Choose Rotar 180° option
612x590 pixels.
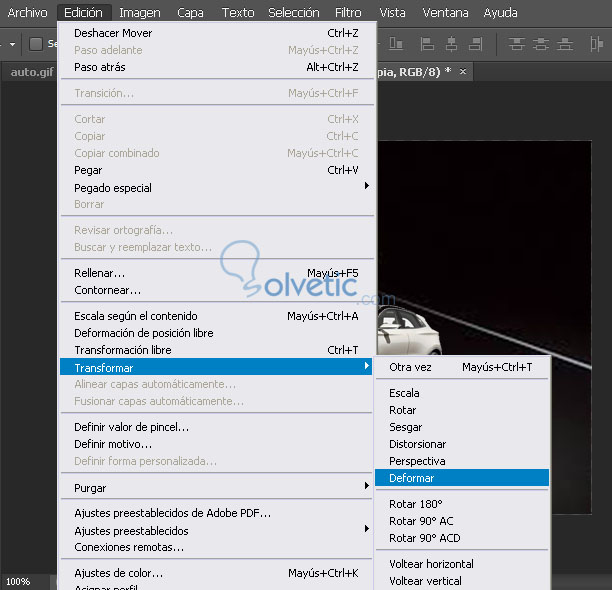point(462,504)
